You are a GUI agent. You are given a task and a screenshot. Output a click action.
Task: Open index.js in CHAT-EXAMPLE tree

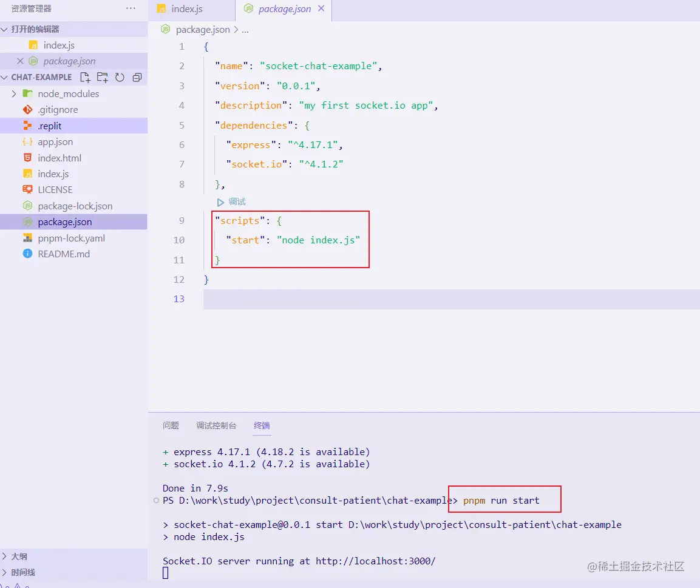click(x=73, y=174)
